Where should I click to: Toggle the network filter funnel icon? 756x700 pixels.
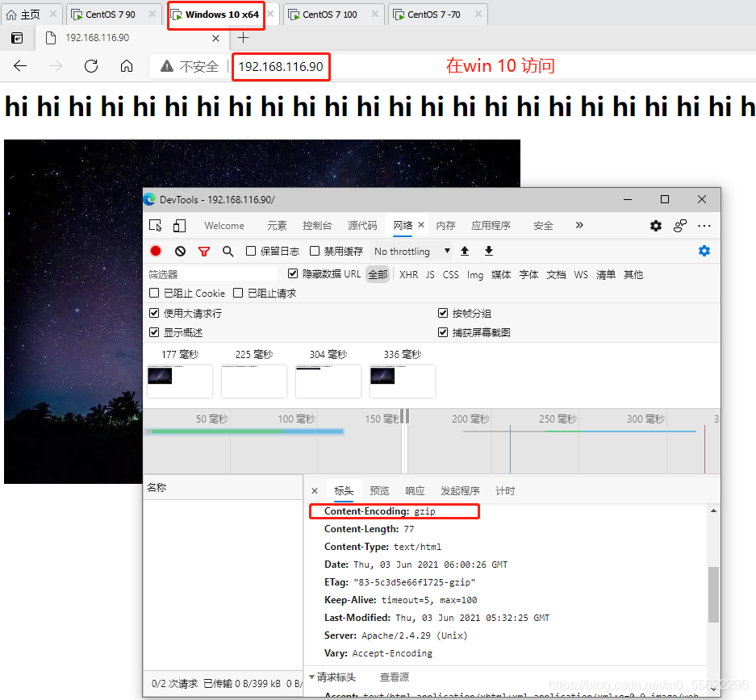[204, 252]
